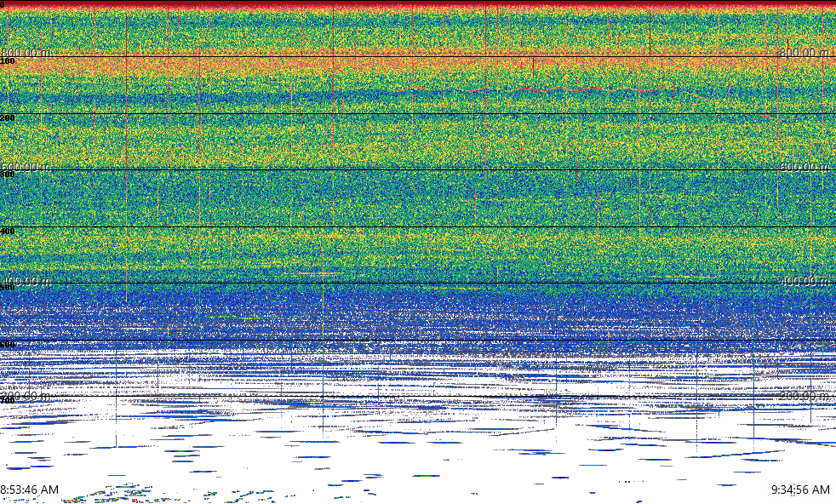This screenshot has width=836, height=504.
Task: Select the left-side 400.00 m depth label
Action: [26, 281]
